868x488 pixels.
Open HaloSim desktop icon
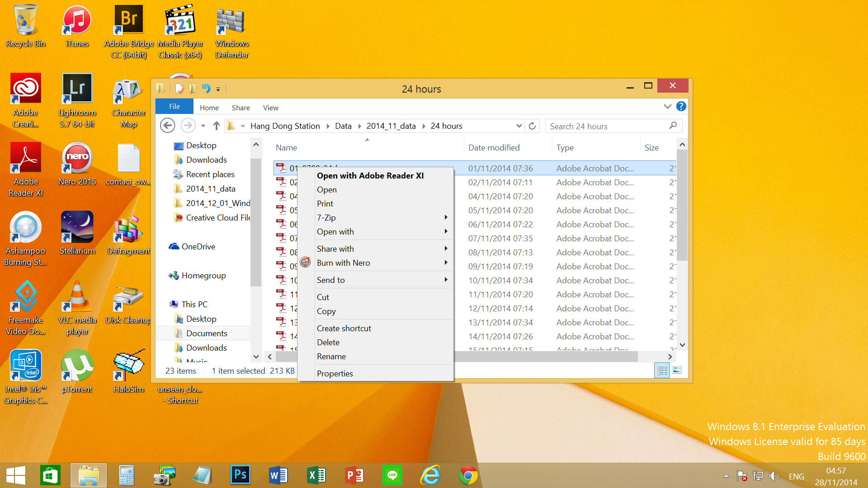point(129,372)
